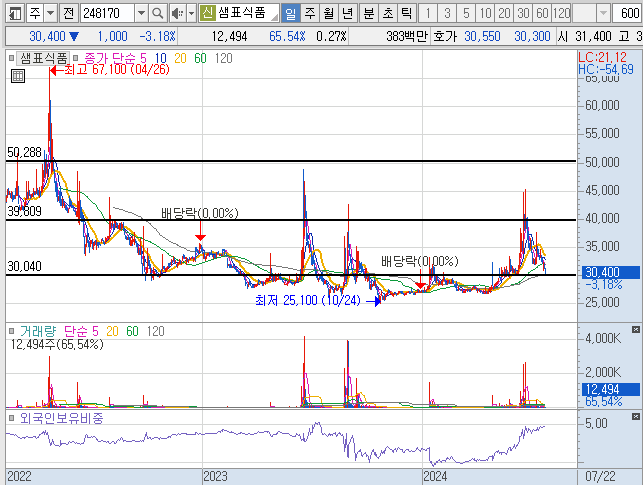Expand the stock code history dropdown
The width and height of the screenshot is (643, 485).
141,13
